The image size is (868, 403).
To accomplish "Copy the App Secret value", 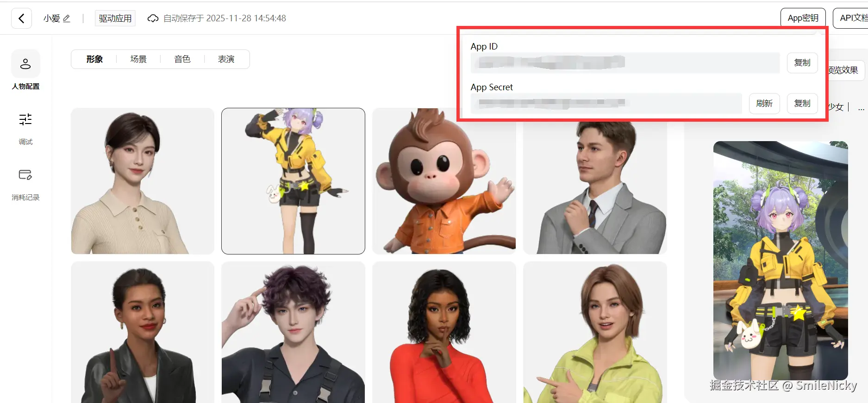I will [802, 103].
